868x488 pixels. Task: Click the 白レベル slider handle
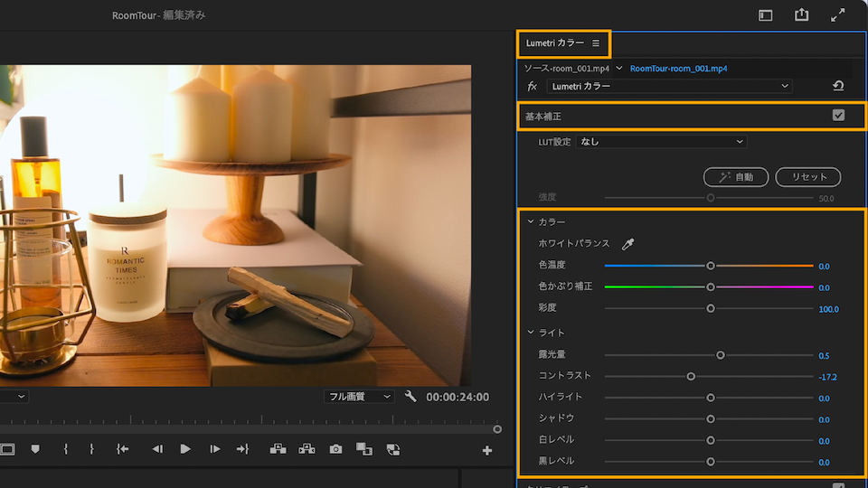[711, 440]
